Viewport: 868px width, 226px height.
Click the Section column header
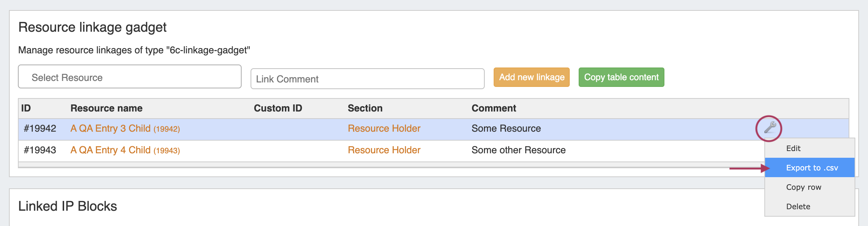[365, 109]
